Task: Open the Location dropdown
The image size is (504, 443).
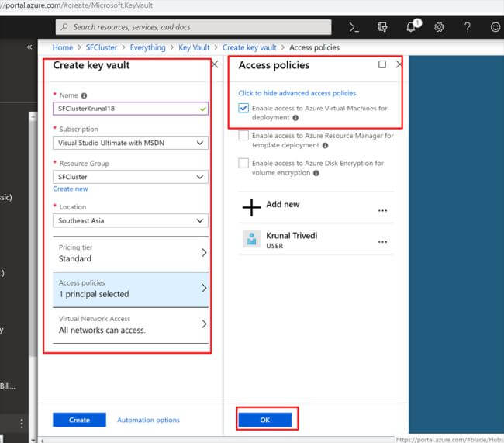Action: click(x=130, y=220)
